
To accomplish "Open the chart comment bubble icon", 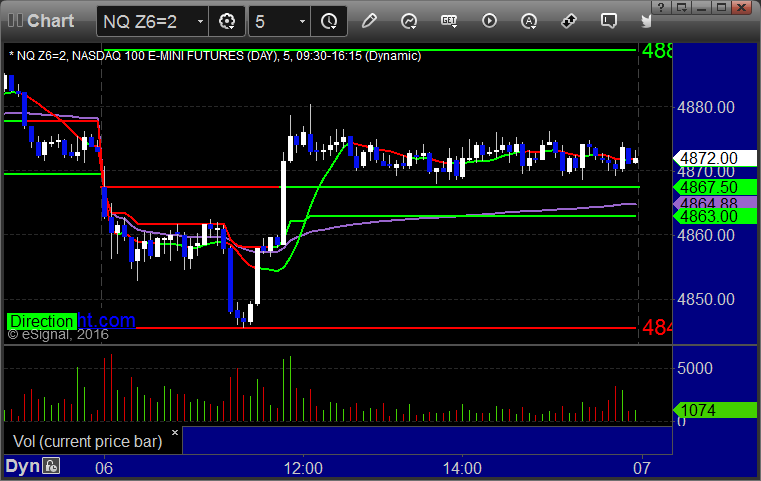I will [x=609, y=21].
